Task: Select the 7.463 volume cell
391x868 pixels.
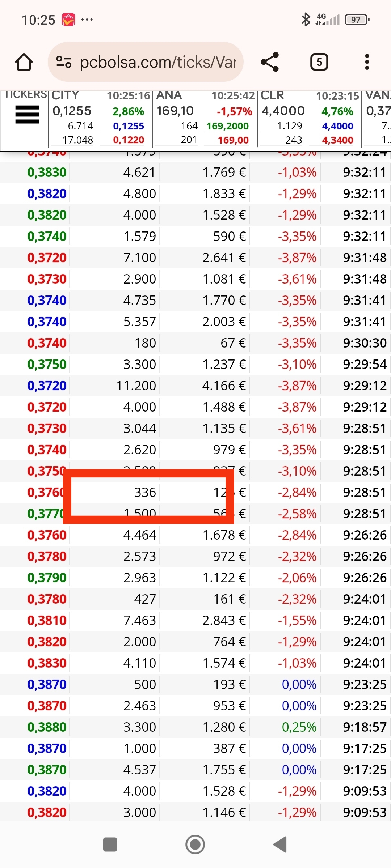Action: [x=139, y=621]
